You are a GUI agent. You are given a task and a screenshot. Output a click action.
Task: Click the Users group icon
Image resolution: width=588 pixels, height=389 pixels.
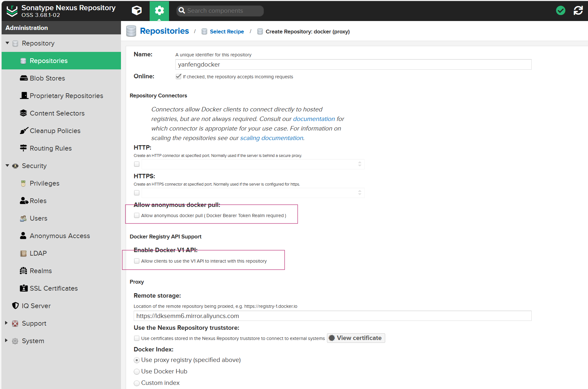pos(23,218)
